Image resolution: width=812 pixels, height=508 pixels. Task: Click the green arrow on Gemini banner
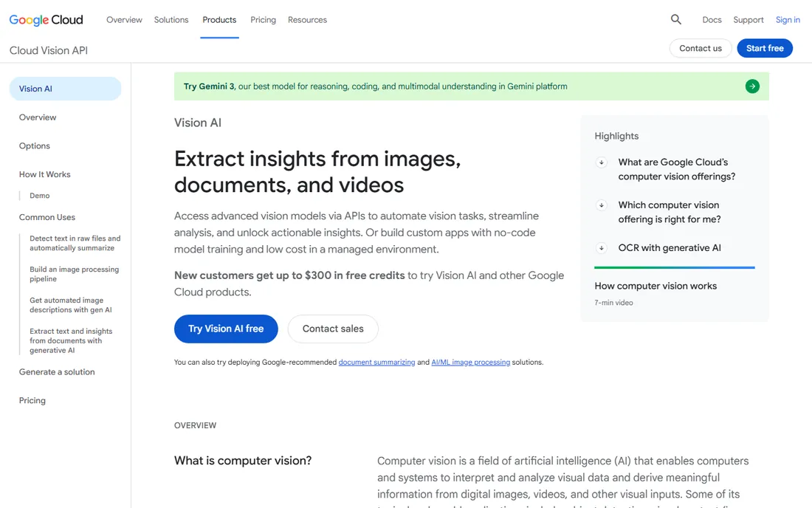pos(752,86)
